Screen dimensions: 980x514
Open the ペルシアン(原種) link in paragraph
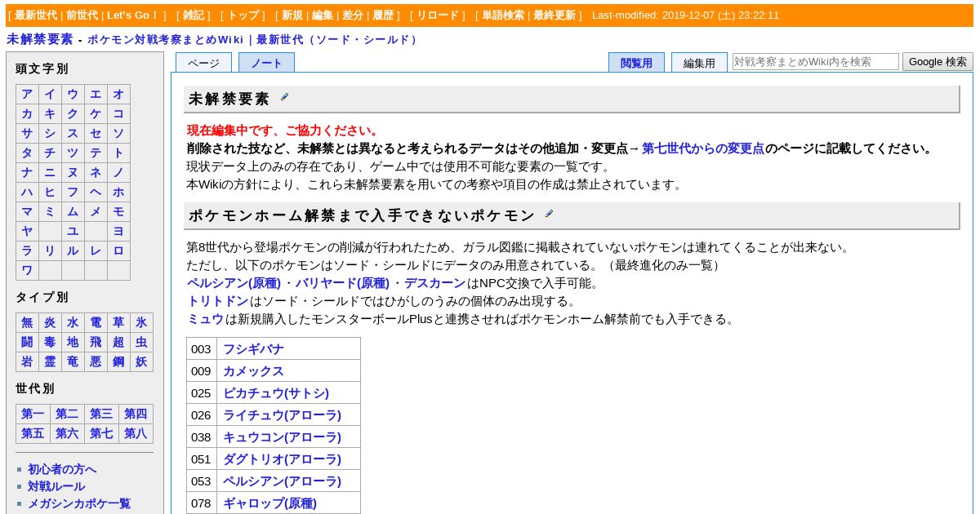point(233,283)
